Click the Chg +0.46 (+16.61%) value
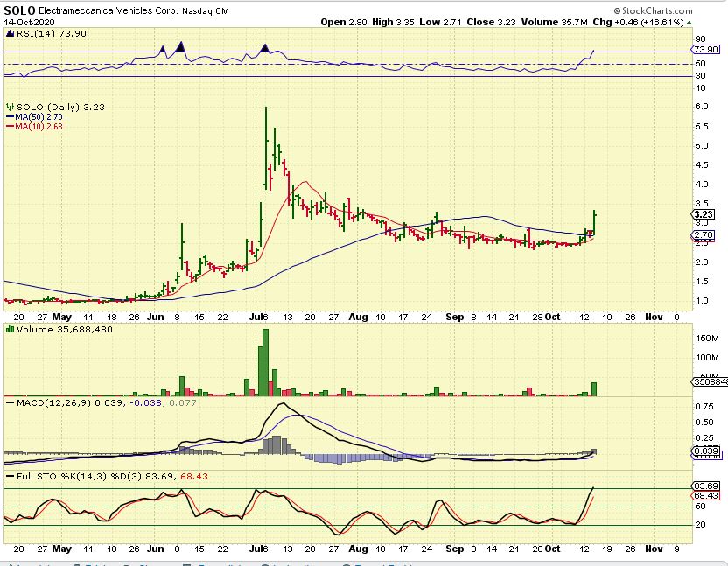The width and height of the screenshot is (728, 566). pos(638,22)
